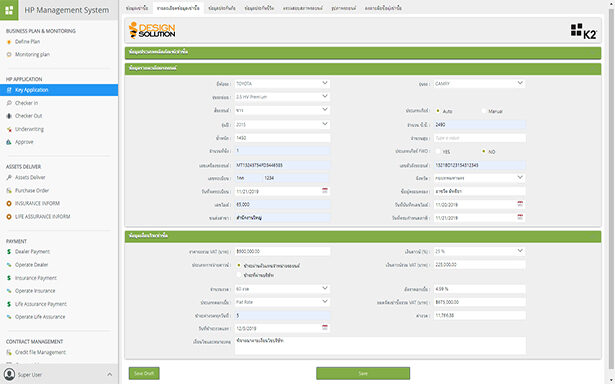
Task: Click the empty "Type a value" field
Action: [x=479, y=138]
